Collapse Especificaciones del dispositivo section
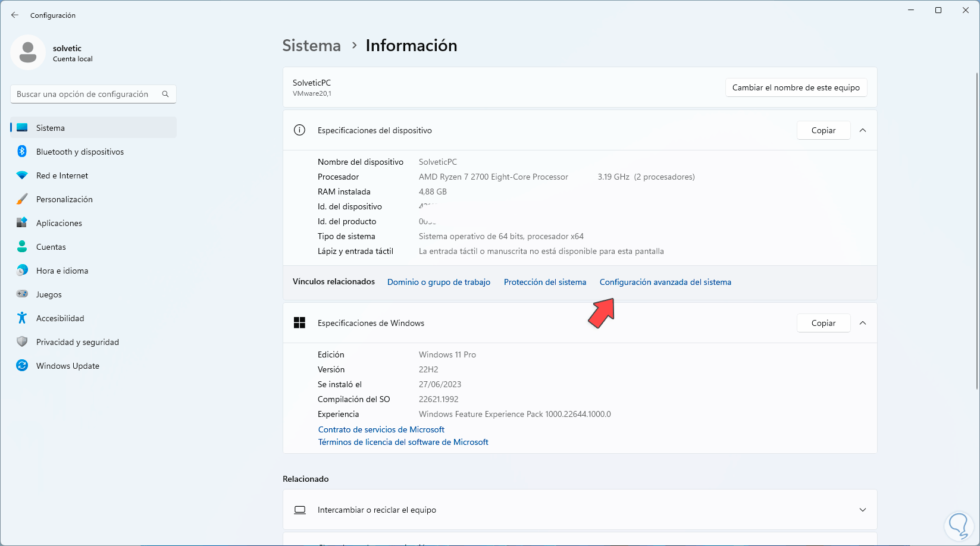This screenshot has width=980, height=546. [863, 130]
